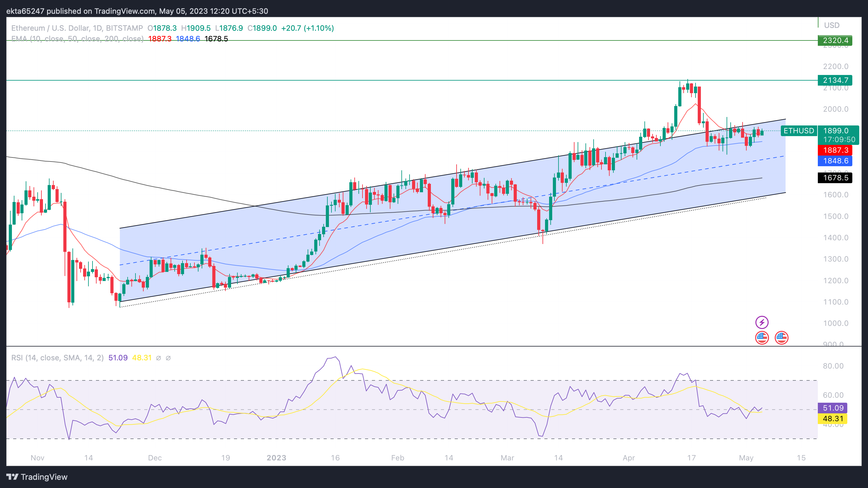Click the purple lightning bolt event icon

pos(761,322)
